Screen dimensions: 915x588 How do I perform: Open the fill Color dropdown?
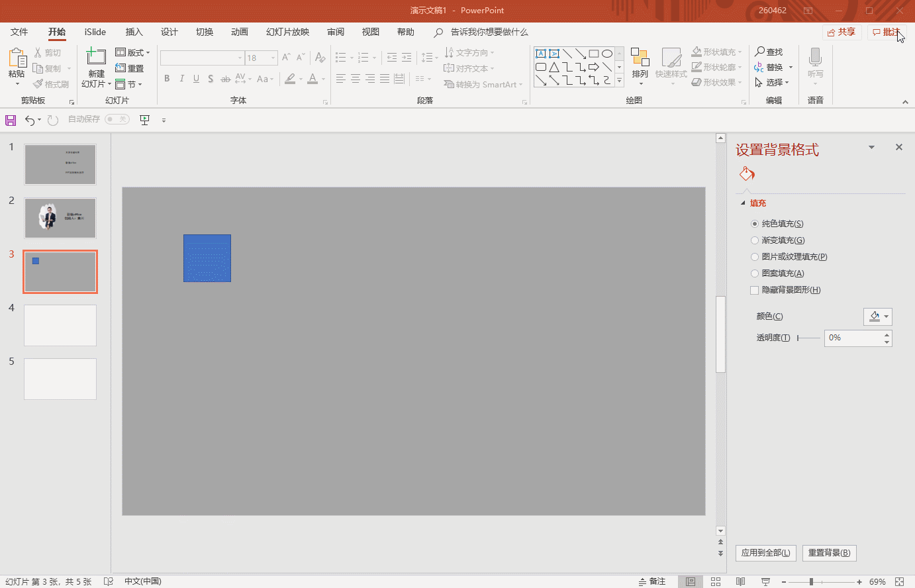[x=878, y=317]
